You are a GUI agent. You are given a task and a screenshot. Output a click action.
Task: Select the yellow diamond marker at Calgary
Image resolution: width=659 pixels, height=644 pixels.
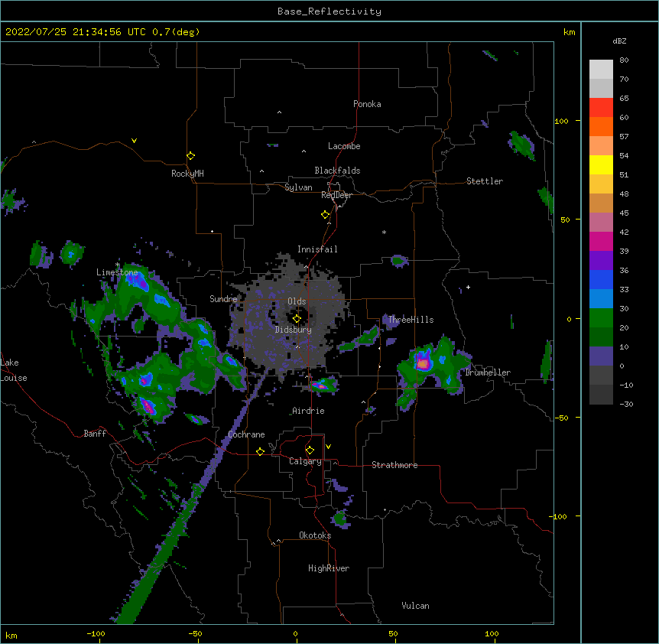(x=310, y=450)
